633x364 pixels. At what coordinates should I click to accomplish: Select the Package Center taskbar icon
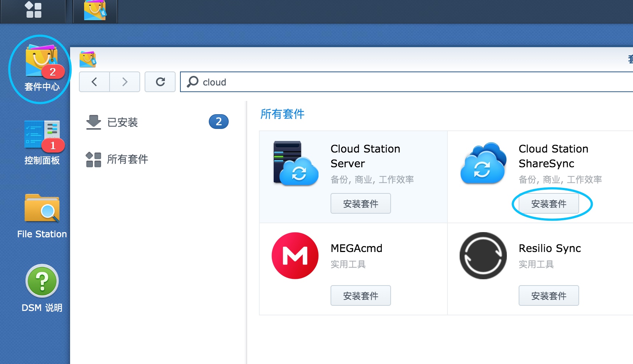click(95, 10)
